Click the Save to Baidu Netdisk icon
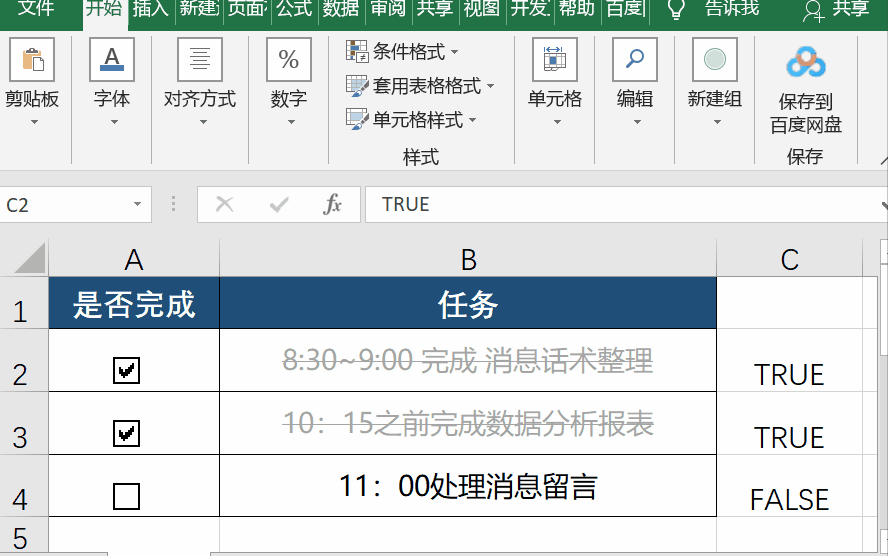 [806, 62]
